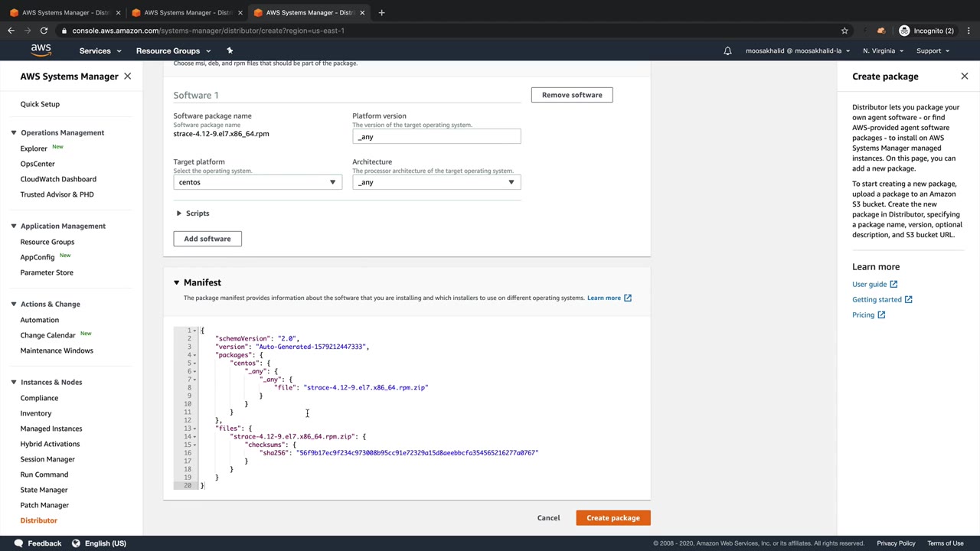This screenshot has height=551, width=980.
Task: Click the pin shortcut icon in navbar
Action: point(230,51)
